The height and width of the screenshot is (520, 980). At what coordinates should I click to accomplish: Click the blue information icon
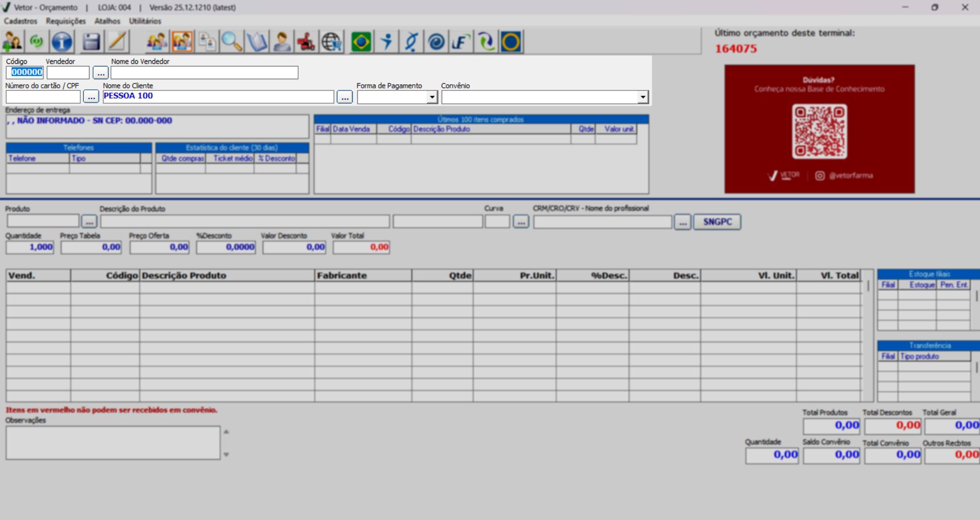tap(62, 41)
